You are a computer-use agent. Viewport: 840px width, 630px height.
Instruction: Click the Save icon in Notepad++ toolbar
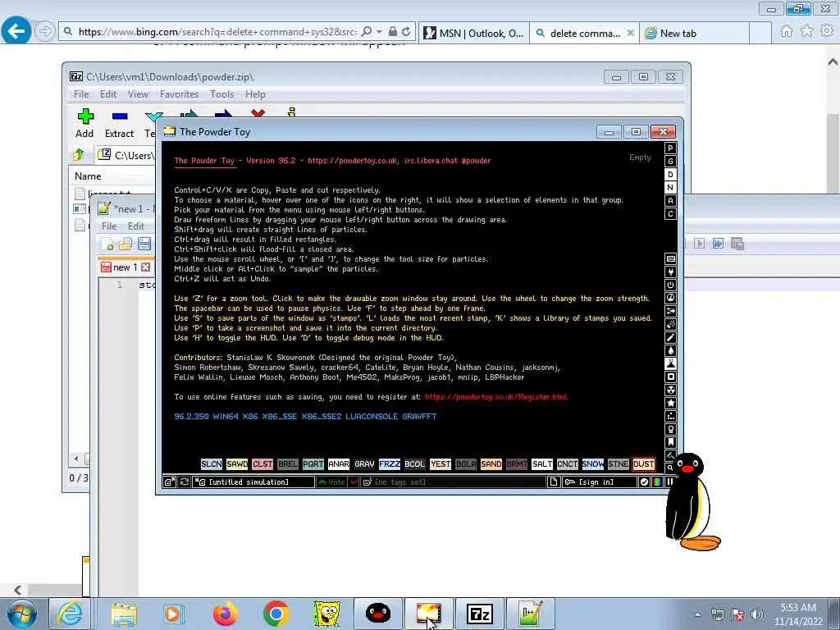click(x=144, y=244)
